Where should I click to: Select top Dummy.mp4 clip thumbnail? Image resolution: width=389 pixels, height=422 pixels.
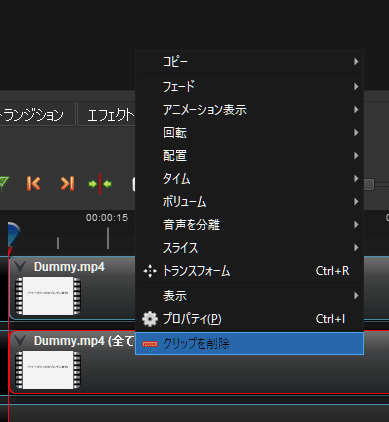click(x=48, y=296)
